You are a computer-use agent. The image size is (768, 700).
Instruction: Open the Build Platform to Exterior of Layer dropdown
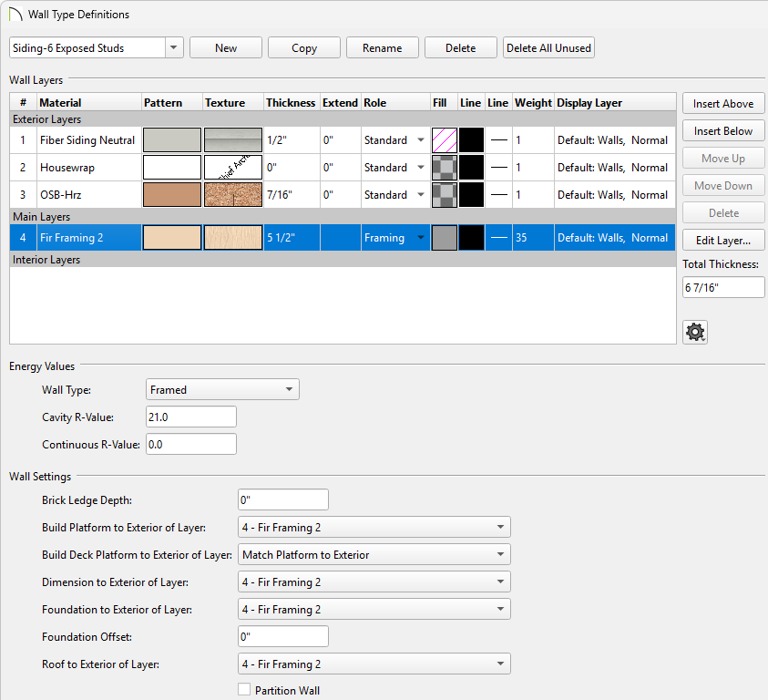(374, 528)
